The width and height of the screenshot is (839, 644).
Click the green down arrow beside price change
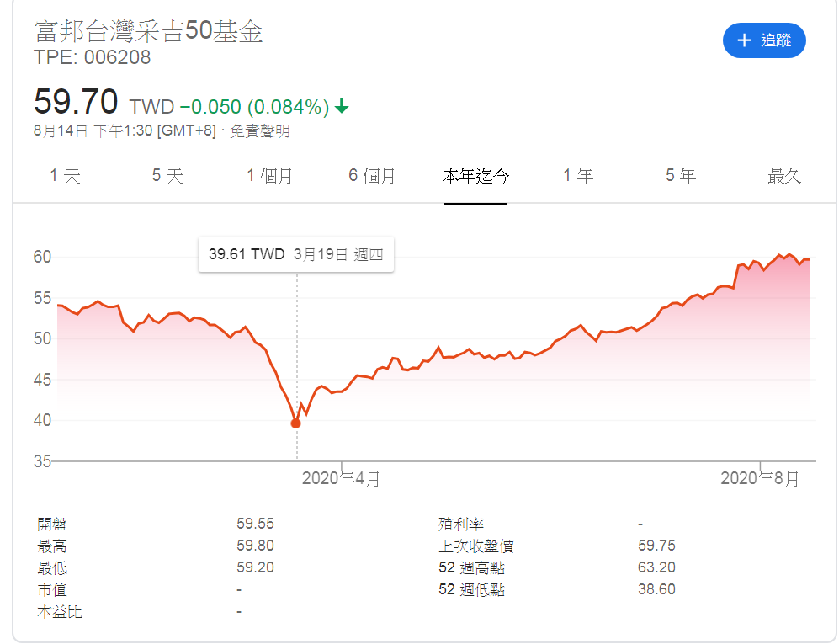pos(342,106)
